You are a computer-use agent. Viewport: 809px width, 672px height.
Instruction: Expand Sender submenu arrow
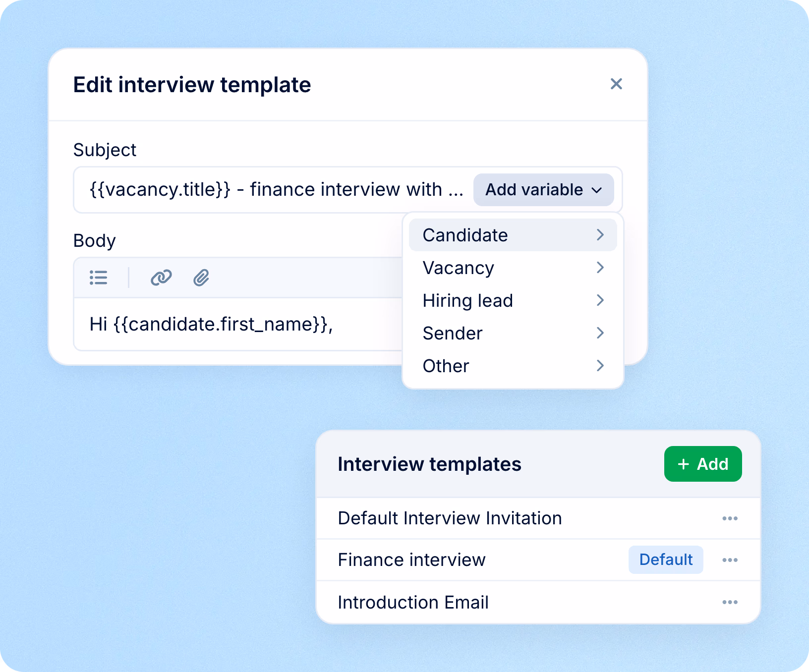(600, 333)
